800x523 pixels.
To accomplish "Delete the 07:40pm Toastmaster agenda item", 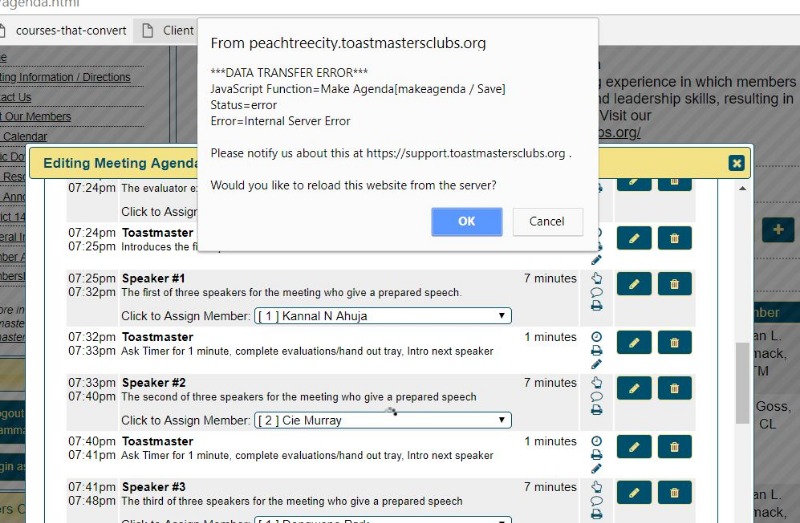I will click(x=674, y=447).
